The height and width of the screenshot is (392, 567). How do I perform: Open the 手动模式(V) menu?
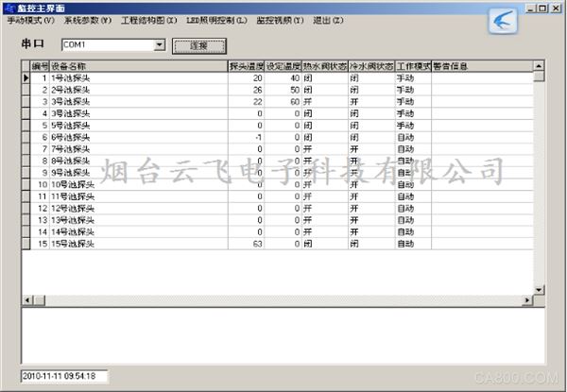tap(31, 20)
